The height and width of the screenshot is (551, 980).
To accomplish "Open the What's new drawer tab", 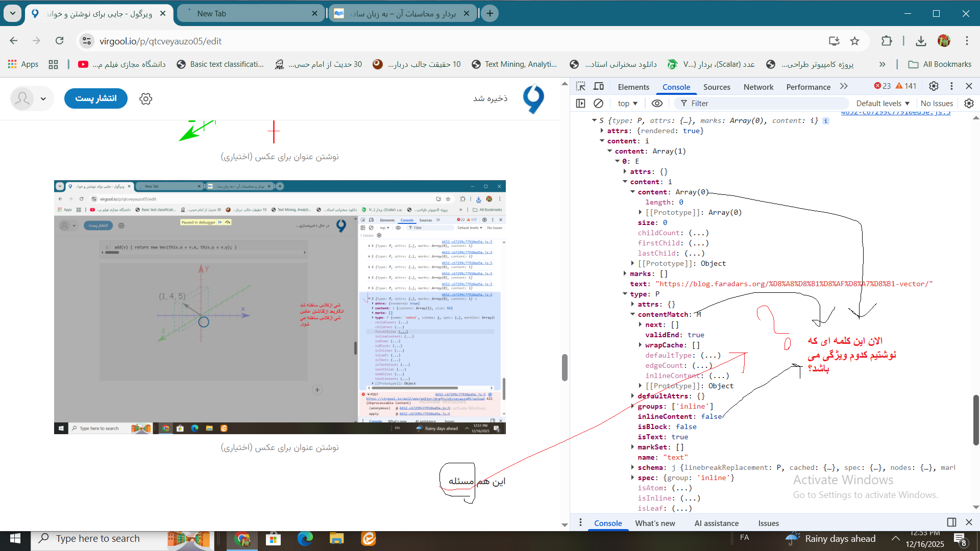I will click(x=655, y=523).
